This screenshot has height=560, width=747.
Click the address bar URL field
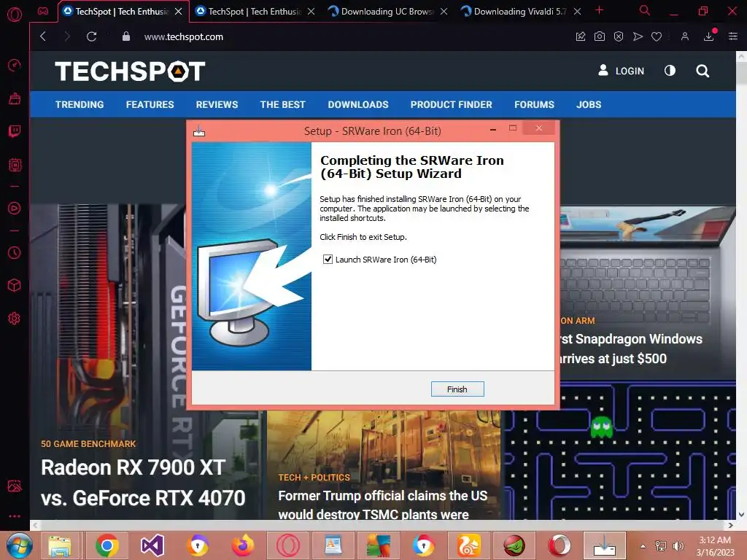pos(352,36)
